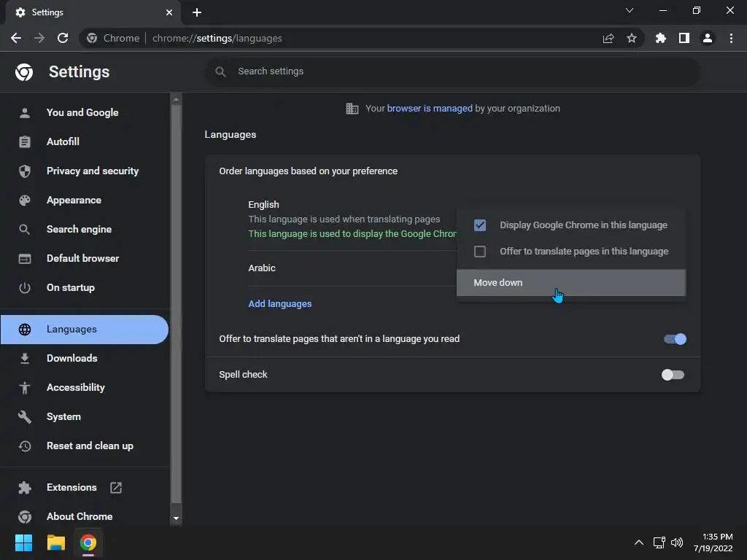Click the Arabic language entry

(x=262, y=268)
